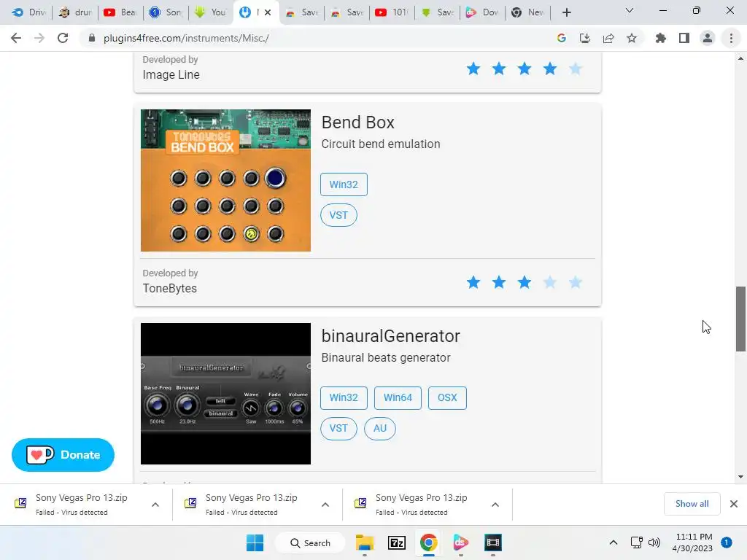
Task: Show hidden system tray icons
Action: (x=614, y=542)
